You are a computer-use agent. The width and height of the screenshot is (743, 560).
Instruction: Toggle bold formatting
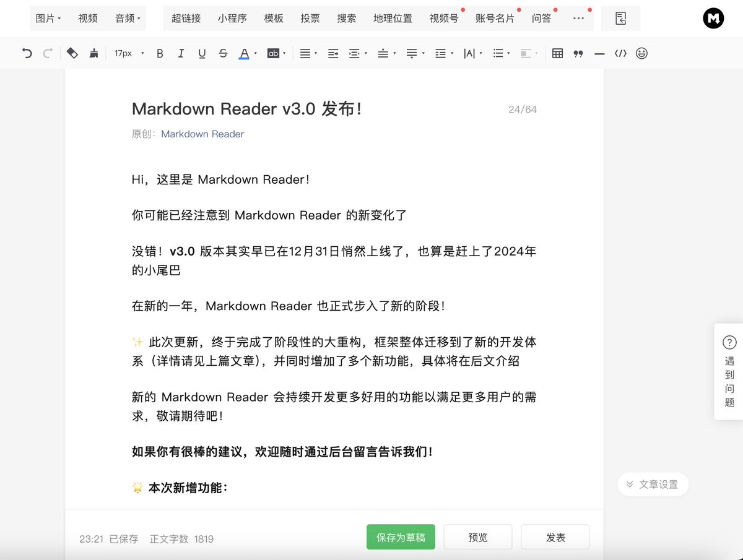(160, 53)
